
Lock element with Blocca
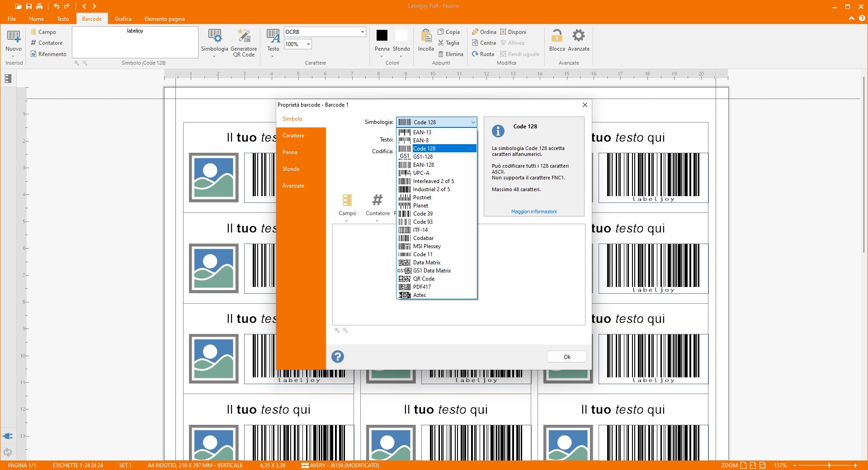[x=557, y=41]
